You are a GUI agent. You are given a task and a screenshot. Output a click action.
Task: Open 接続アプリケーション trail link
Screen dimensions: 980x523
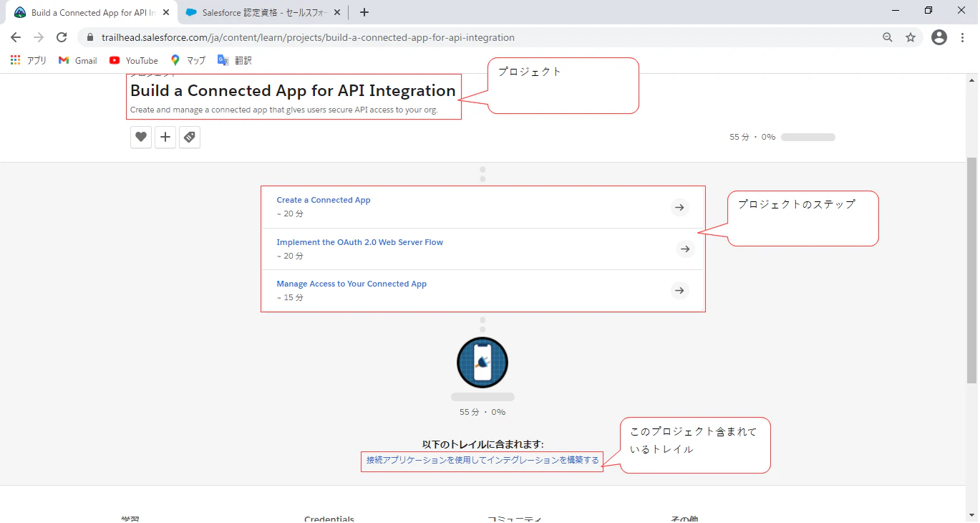pyautogui.click(x=482, y=460)
